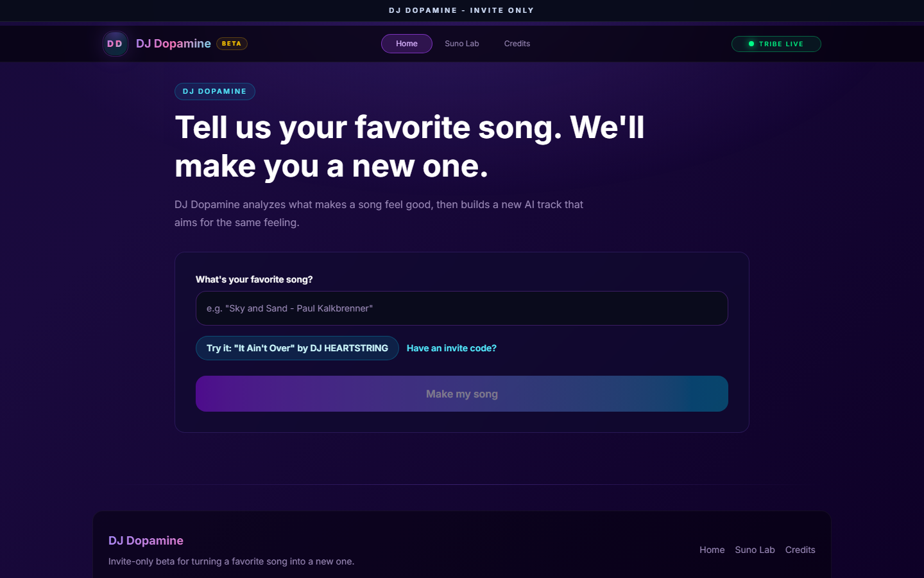Click the It Ain't Over example chip

click(x=296, y=348)
